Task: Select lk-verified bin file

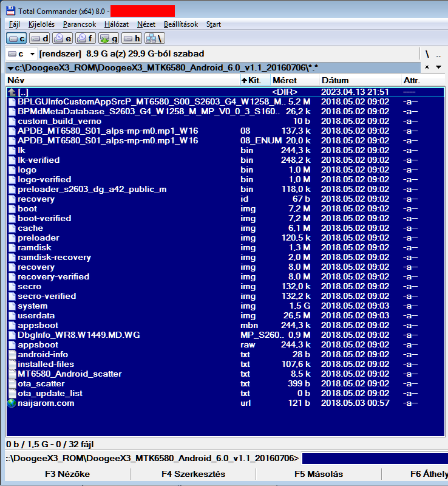Action: tap(226, 160)
